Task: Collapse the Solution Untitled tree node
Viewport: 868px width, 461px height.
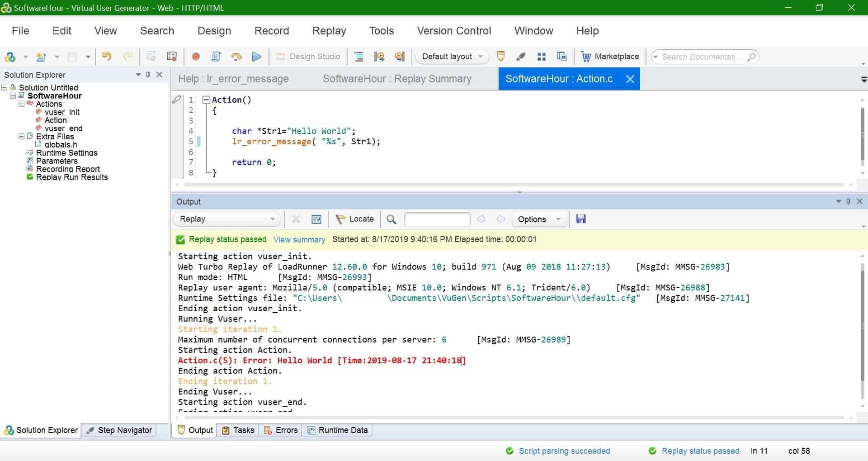Action: point(5,87)
